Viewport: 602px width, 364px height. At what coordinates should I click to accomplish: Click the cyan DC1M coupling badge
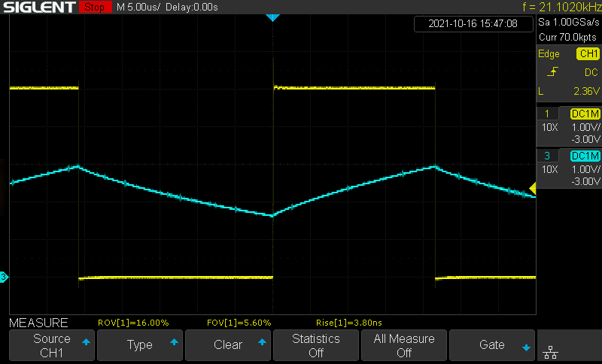[x=585, y=156]
